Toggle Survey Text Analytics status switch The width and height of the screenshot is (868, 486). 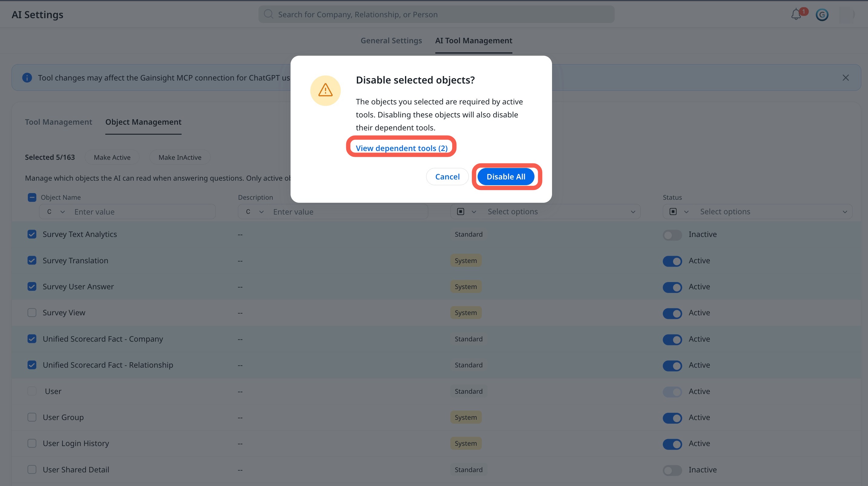[x=672, y=235]
